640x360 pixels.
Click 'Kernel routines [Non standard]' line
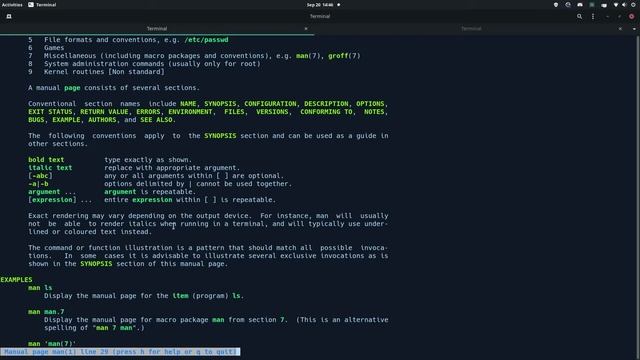(x=104, y=72)
